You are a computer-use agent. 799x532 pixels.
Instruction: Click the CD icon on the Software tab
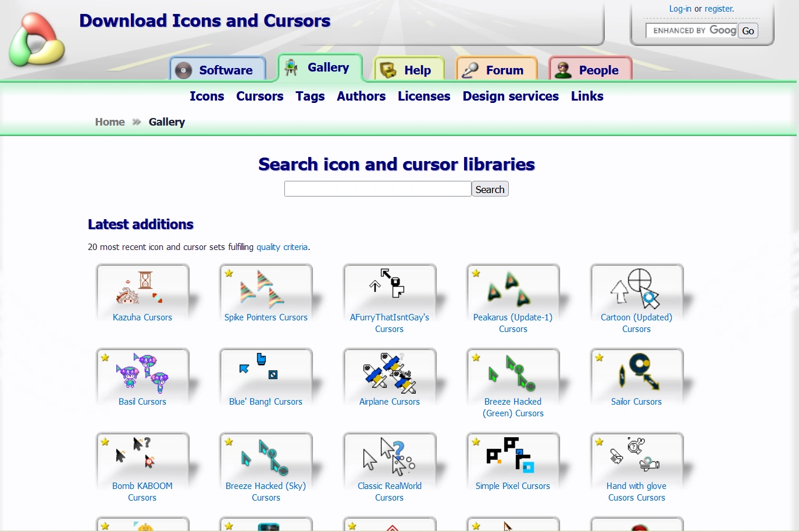(x=184, y=70)
